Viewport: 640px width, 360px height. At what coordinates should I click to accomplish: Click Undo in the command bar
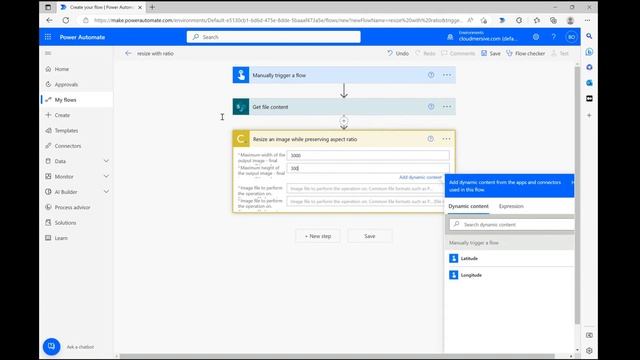398,53
